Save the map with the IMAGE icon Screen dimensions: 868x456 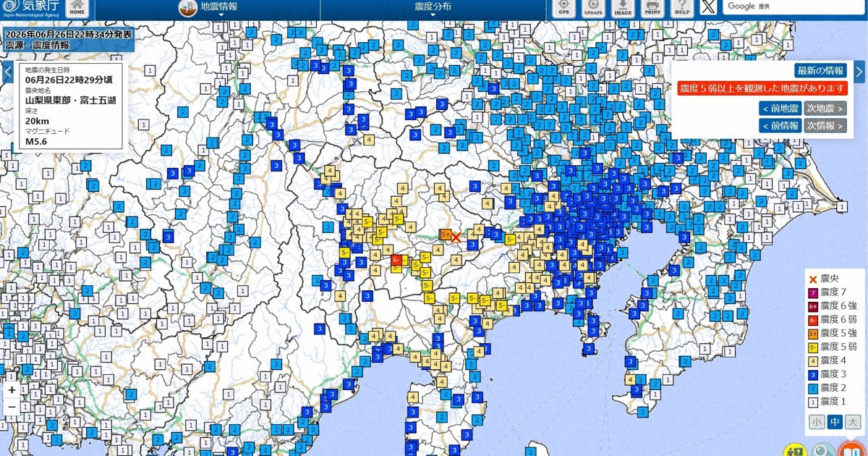[x=623, y=8]
